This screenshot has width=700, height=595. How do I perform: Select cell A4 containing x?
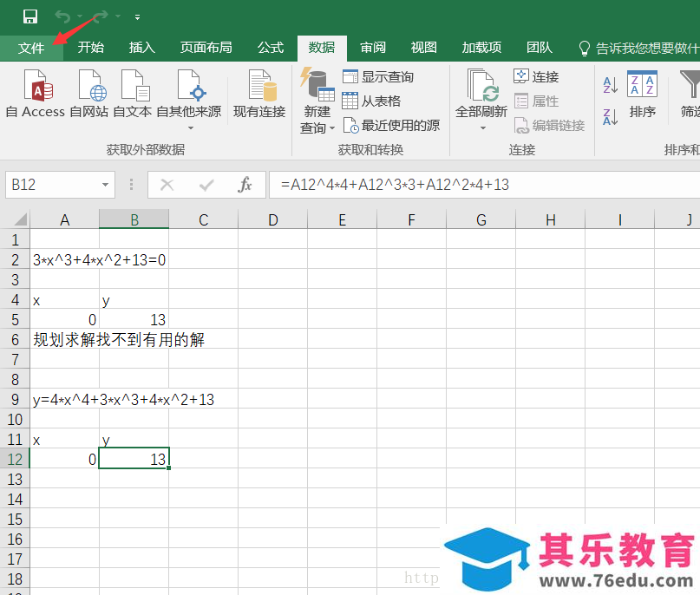[x=65, y=300]
